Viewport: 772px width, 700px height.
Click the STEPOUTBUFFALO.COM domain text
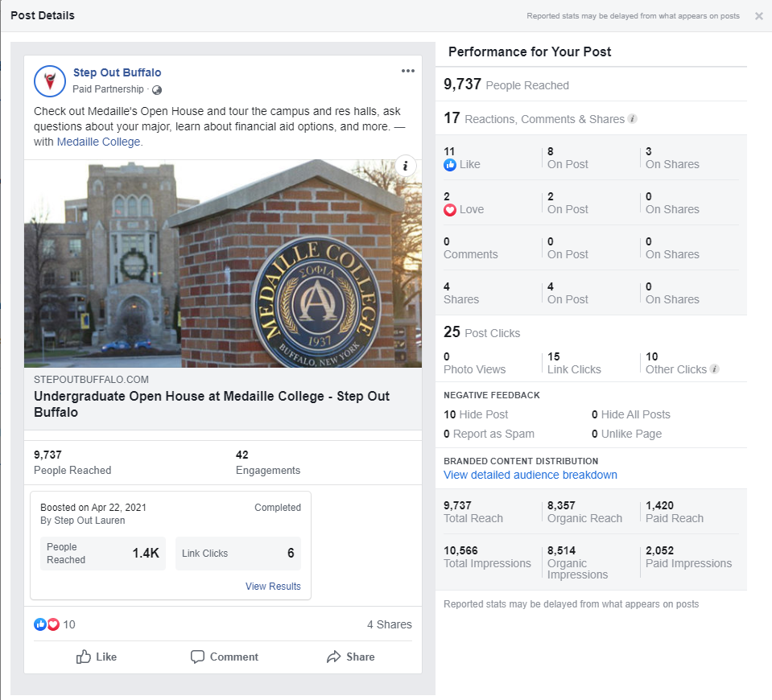coord(91,380)
